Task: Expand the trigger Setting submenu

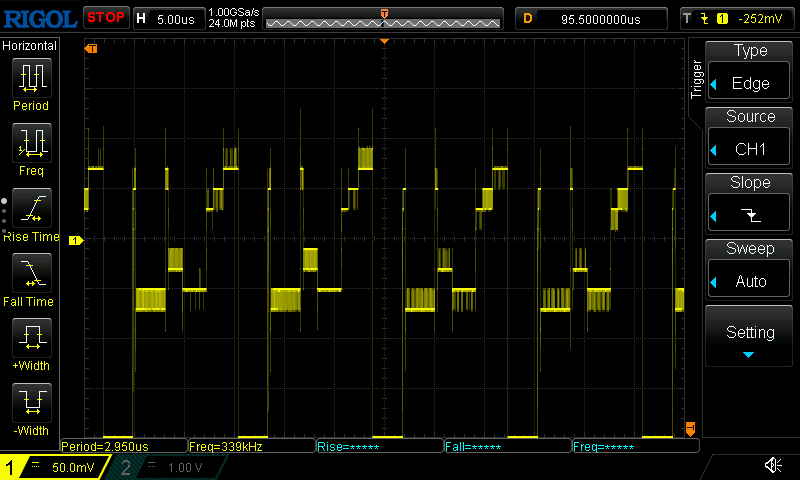Action: [750, 337]
